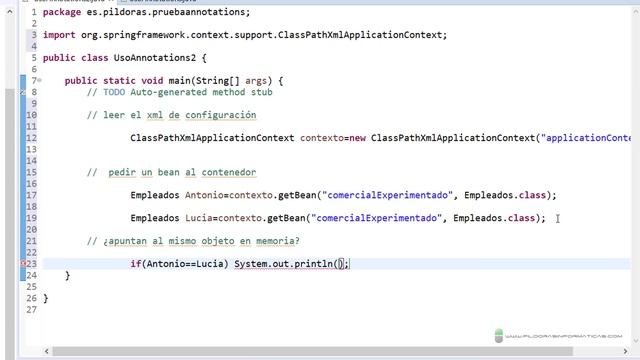Screen dimensions: 640x360
Task: Click the contexto variable declaration on line 12
Action: pyautogui.click(x=322, y=138)
